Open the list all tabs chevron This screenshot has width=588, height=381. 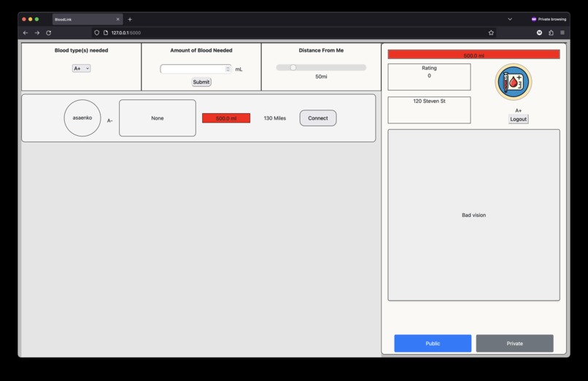pyautogui.click(x=510, y=19)
